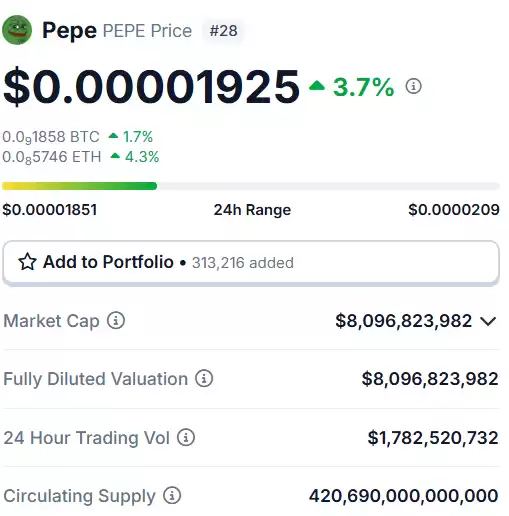Click the 24h high value $0.0000209
Viewport: 509px width, 516px height.
[454, 210]
